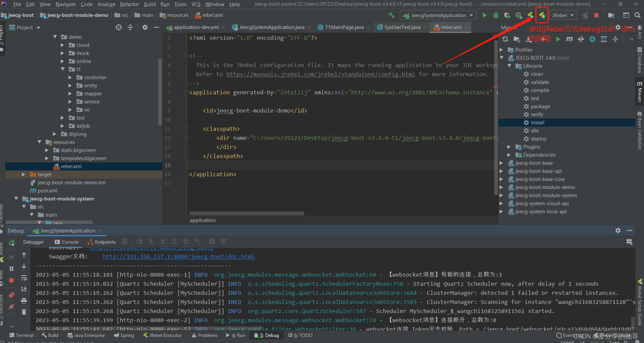Click the Run with Profiler icon

pos(519,15)
